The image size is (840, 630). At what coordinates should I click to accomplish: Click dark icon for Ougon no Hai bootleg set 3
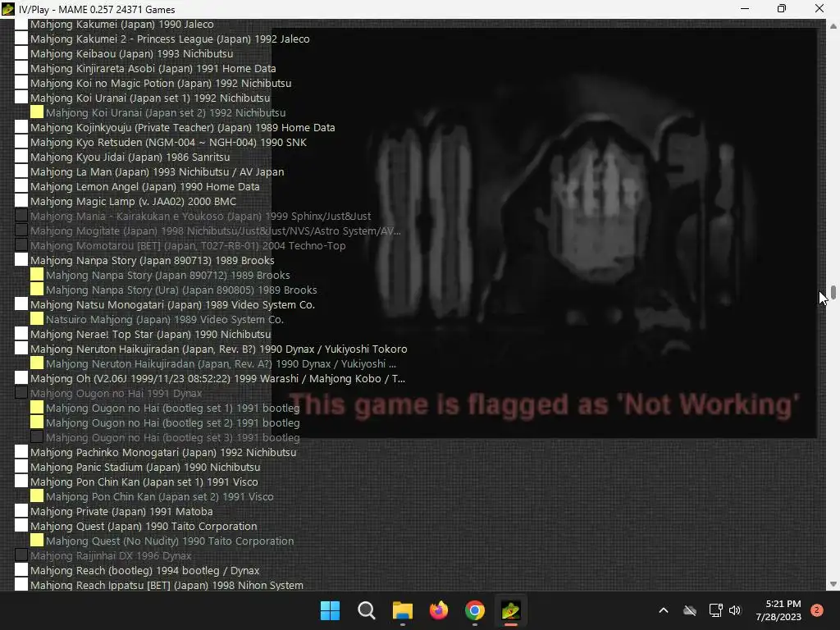pyautogui.click(x=37, y=437)
